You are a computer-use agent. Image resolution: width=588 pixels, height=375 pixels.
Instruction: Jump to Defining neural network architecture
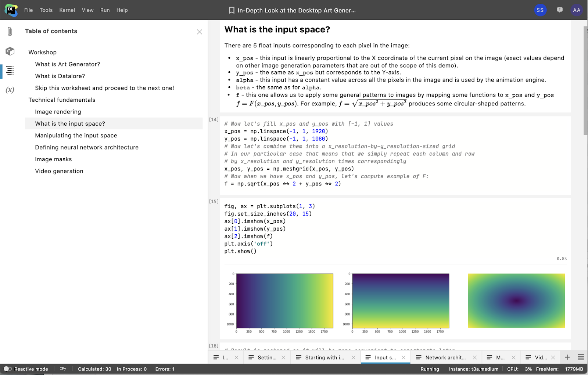click(87, 147)
